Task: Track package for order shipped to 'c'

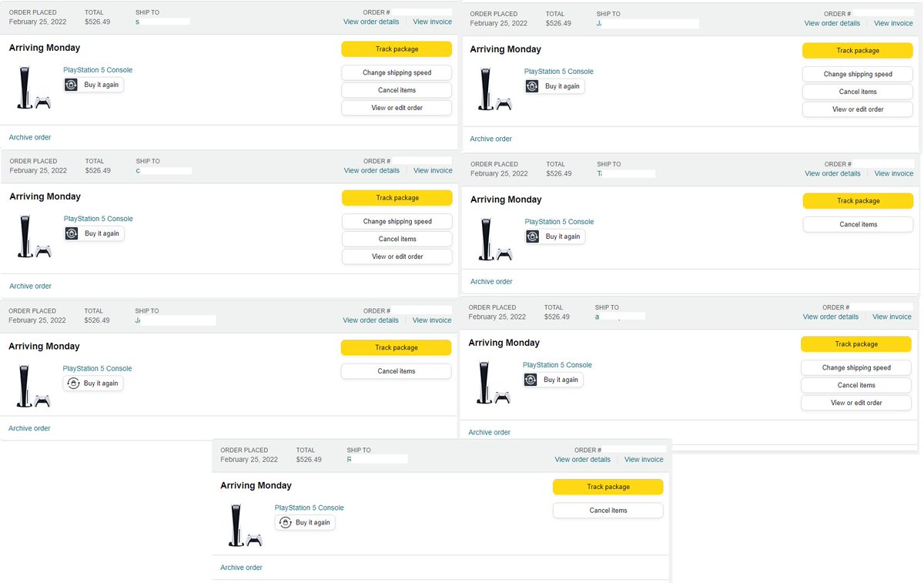Action: tap(397, 198)
